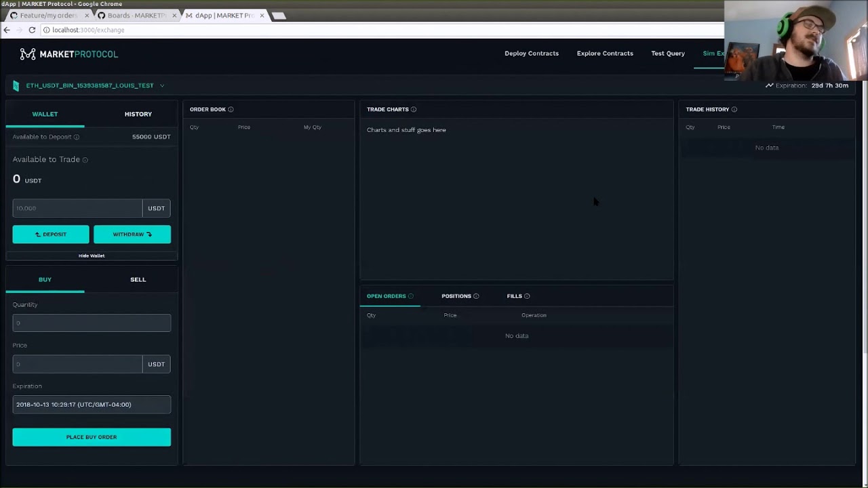
Task: Select the Buy tab
Action: (45, 279)
